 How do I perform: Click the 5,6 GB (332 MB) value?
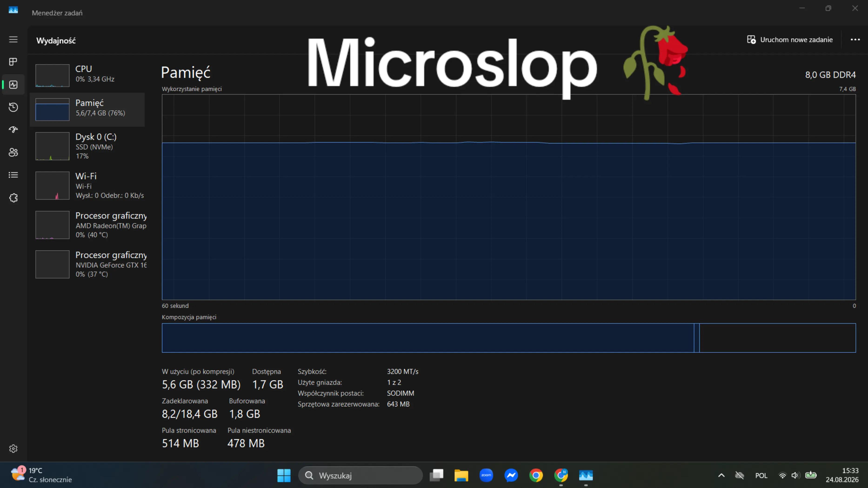click(x=201, y=384)
